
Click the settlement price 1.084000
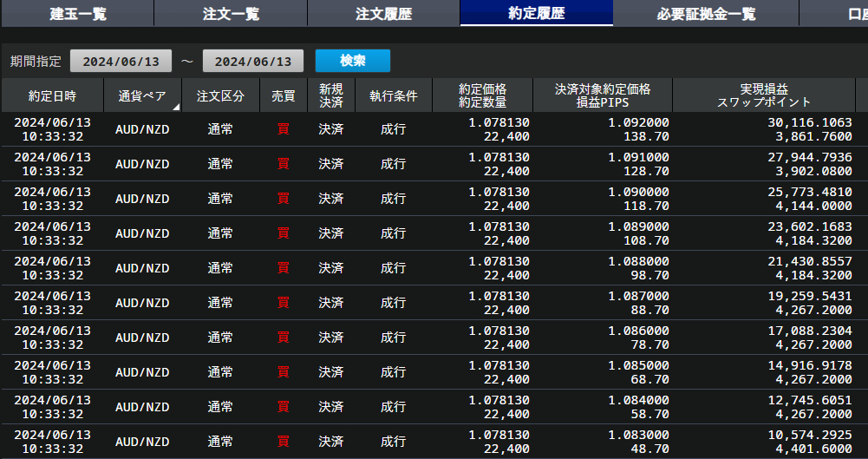[x=638, y=400]
